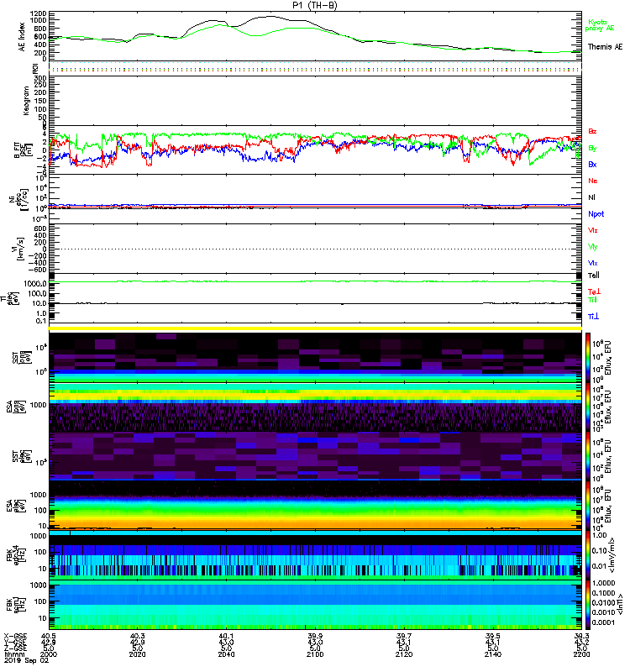Click the 2200 time tick label
This screenshot has width=630, height=672.
click(x=581, y=654)
